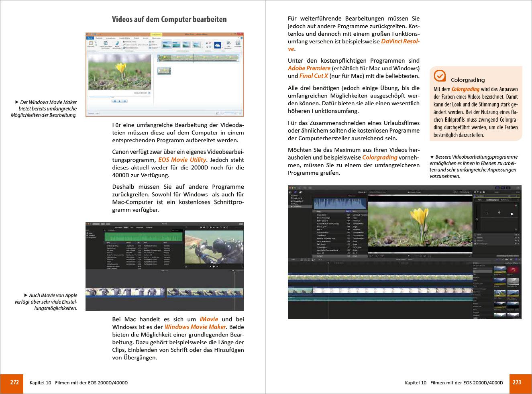Click the zoom-in plus icon in Movie Maker
Screen dimensions: 532x394
(x=240, y=114)
